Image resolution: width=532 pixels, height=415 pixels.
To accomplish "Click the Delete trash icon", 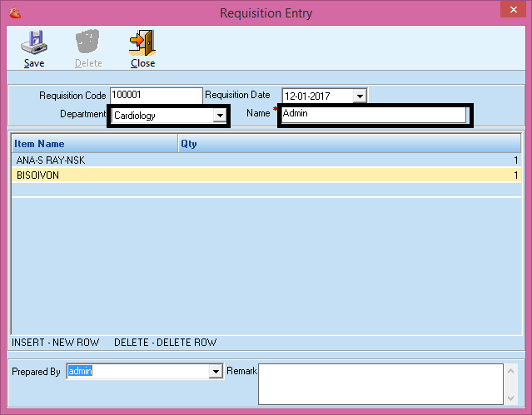I will click(x=88, y=43).
